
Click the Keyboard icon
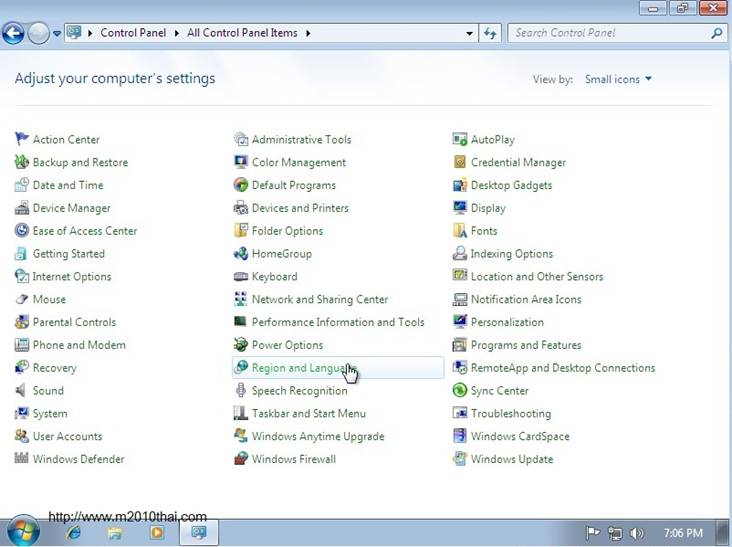pos(240,276)
